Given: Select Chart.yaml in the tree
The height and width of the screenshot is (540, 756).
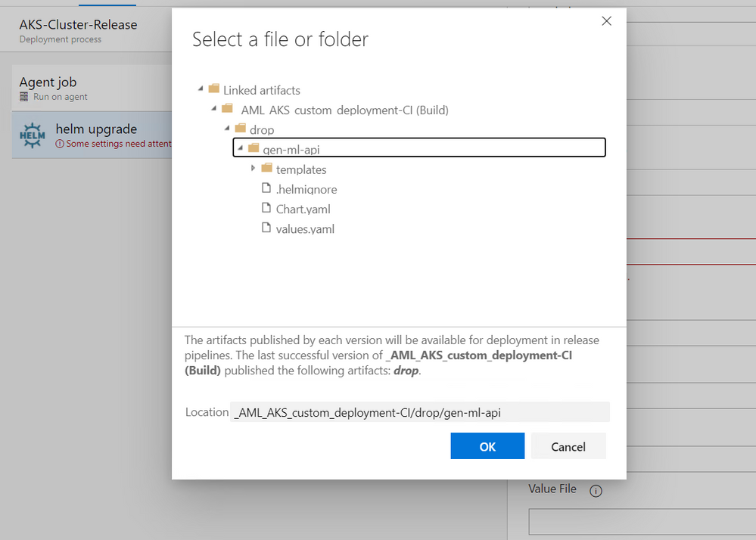Looking at the screenshot, I should click(303, 209).
